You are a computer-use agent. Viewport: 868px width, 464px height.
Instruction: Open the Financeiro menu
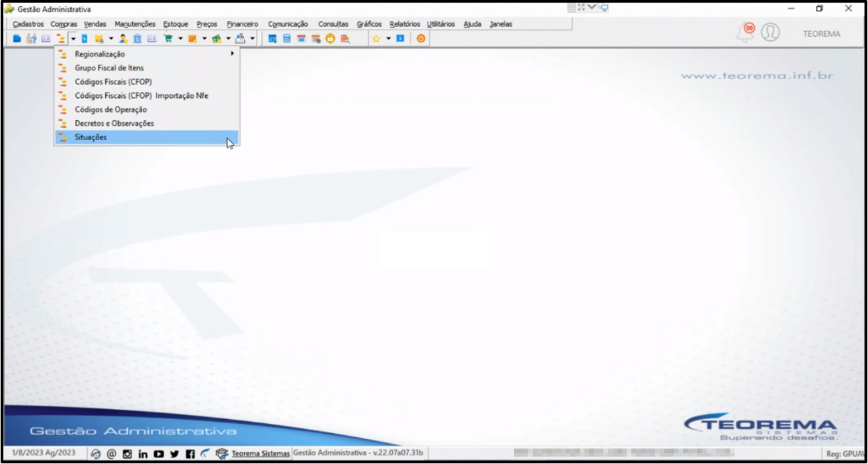click(x=243, y=24)
